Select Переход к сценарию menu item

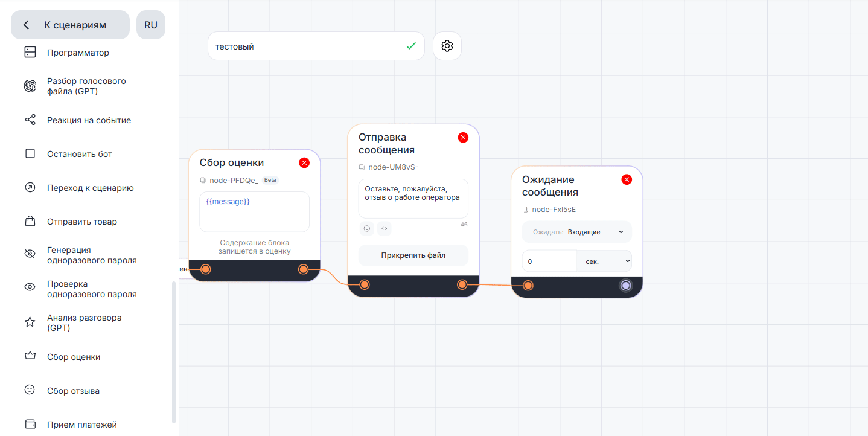coord(91,188)
